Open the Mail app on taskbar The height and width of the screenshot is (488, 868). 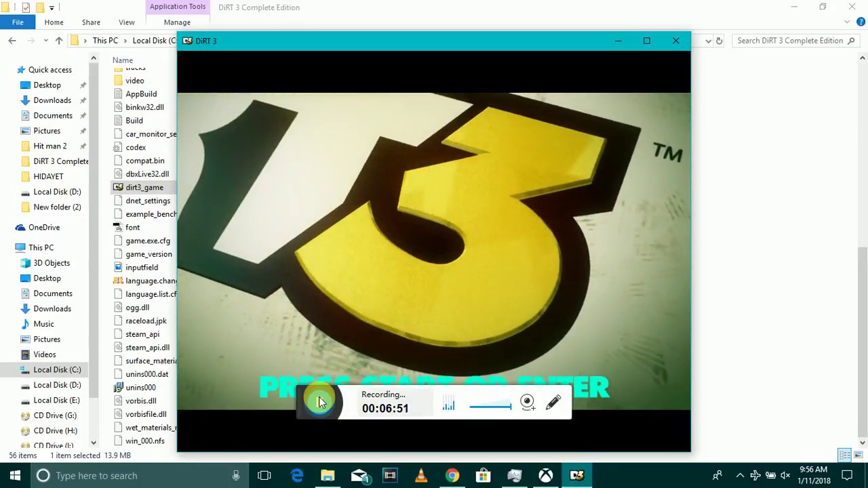point(359,476)
